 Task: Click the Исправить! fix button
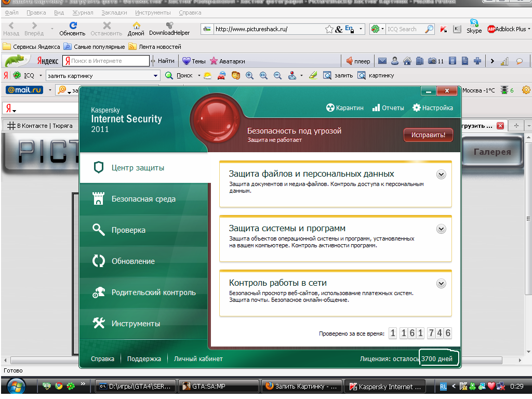click(x=428, y=135)
